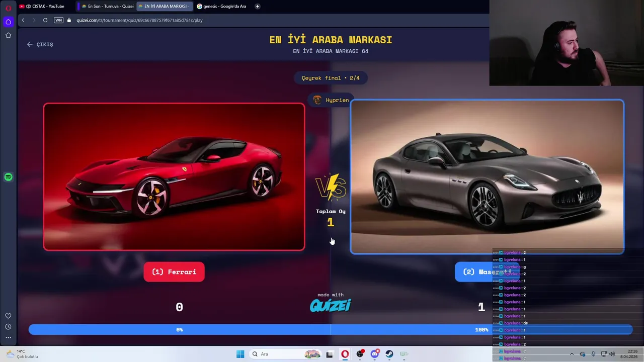Click the taskbar Ara search box
Screen dimensions: 644x362
coord(285,354)
